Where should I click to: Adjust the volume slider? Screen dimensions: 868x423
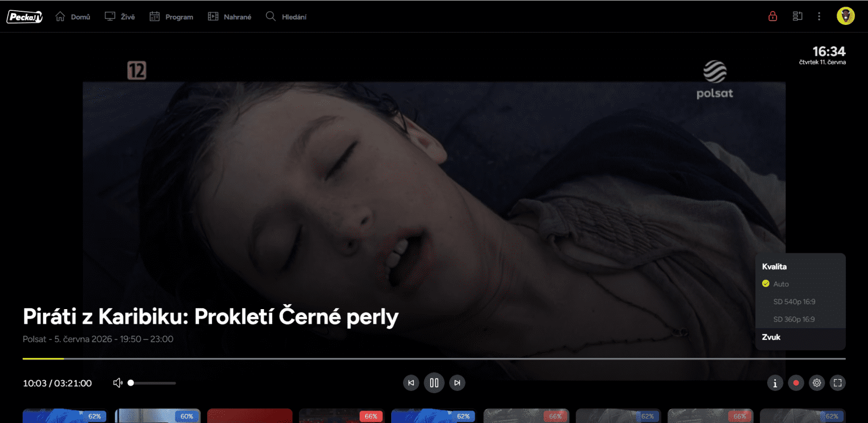coord(152,383)
